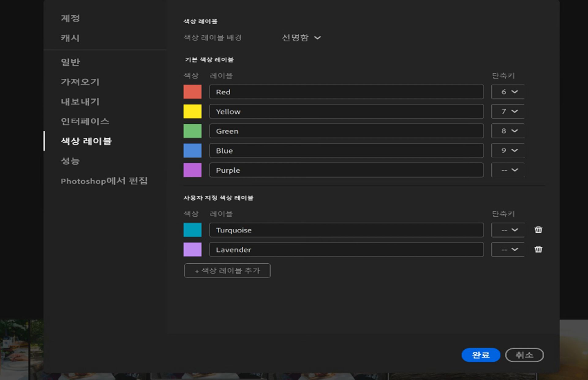Open shortcut dropdown for Turquoise label

508,230
